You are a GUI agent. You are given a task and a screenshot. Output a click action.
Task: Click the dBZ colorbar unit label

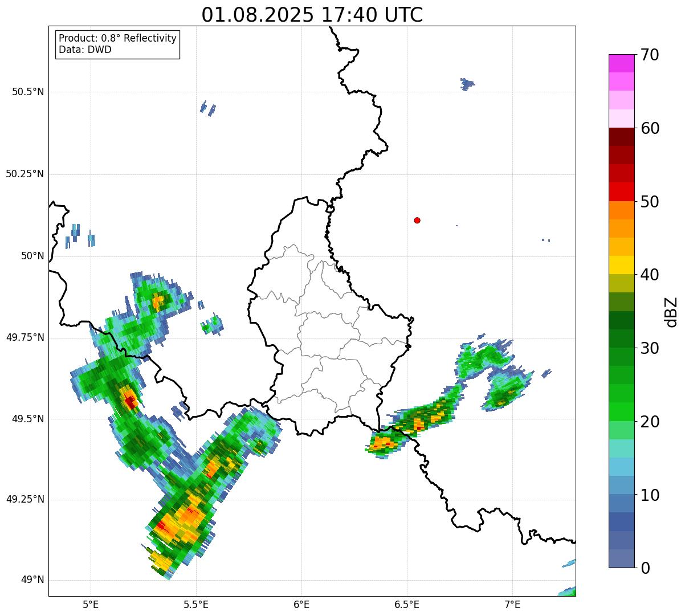(x=671, y=312)
